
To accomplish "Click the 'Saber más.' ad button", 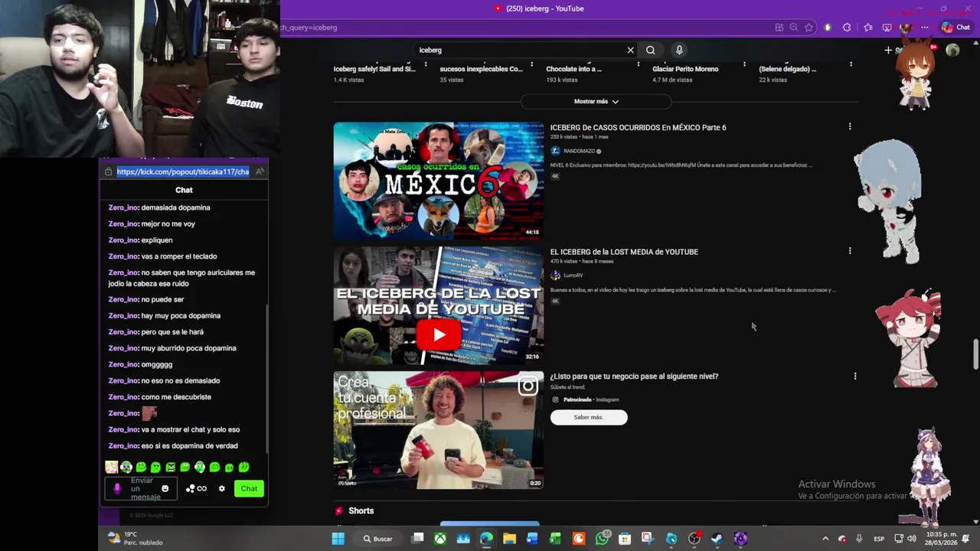I will click(x=589, y=417).
